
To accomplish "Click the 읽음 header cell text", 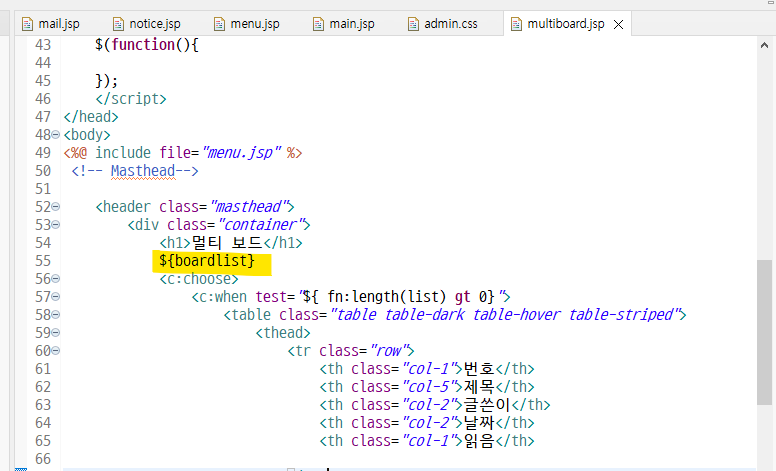I will coord(479,441).
